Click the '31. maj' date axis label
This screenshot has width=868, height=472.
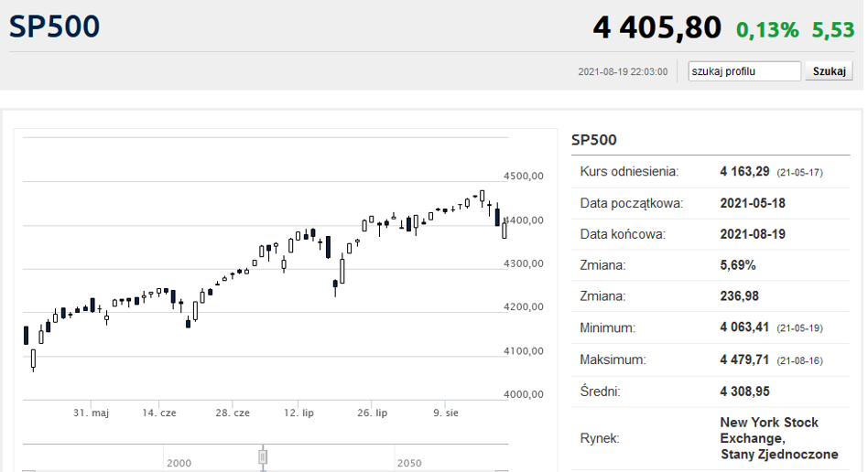coord(91,413)
